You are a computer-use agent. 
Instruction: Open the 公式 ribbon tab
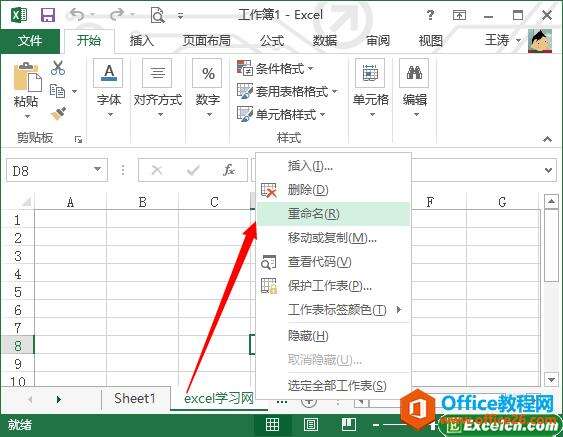pyautogui.click(x=272, y=41)
